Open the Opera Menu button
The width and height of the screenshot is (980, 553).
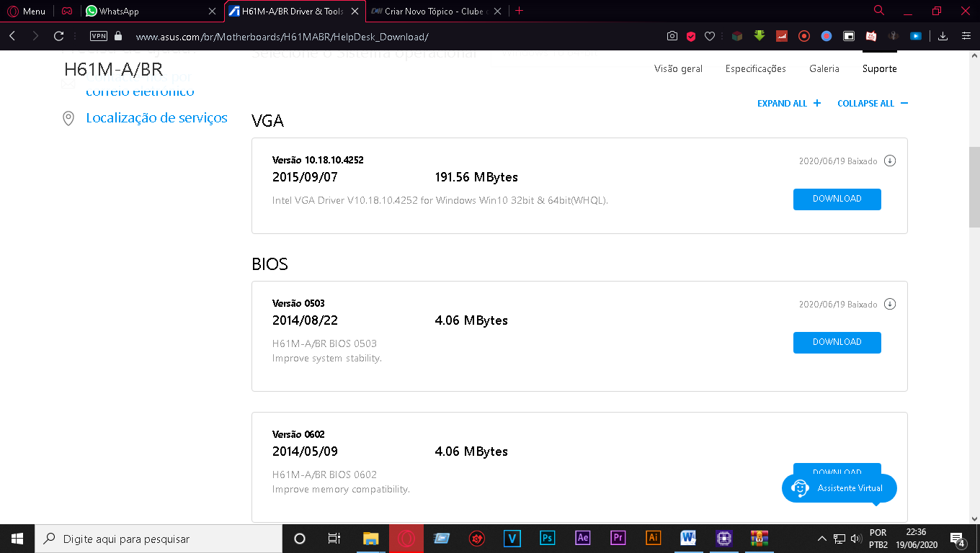[26, 11]
